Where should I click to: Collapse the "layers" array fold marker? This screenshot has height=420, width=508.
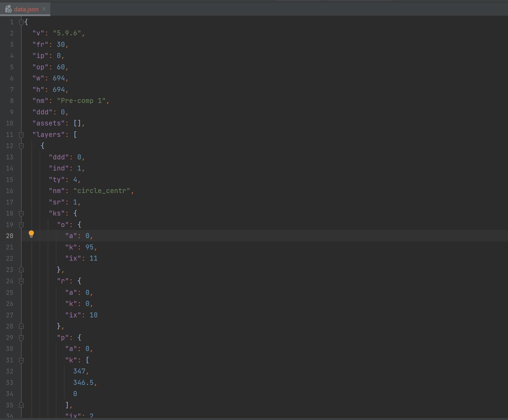(x=21, y=134)
